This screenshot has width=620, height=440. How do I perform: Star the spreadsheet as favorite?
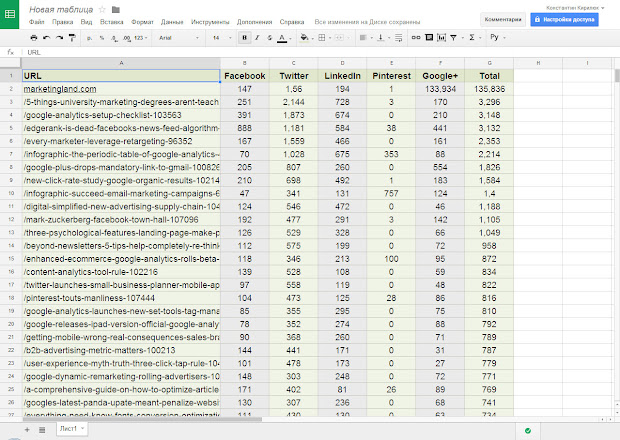click(101, 8)
